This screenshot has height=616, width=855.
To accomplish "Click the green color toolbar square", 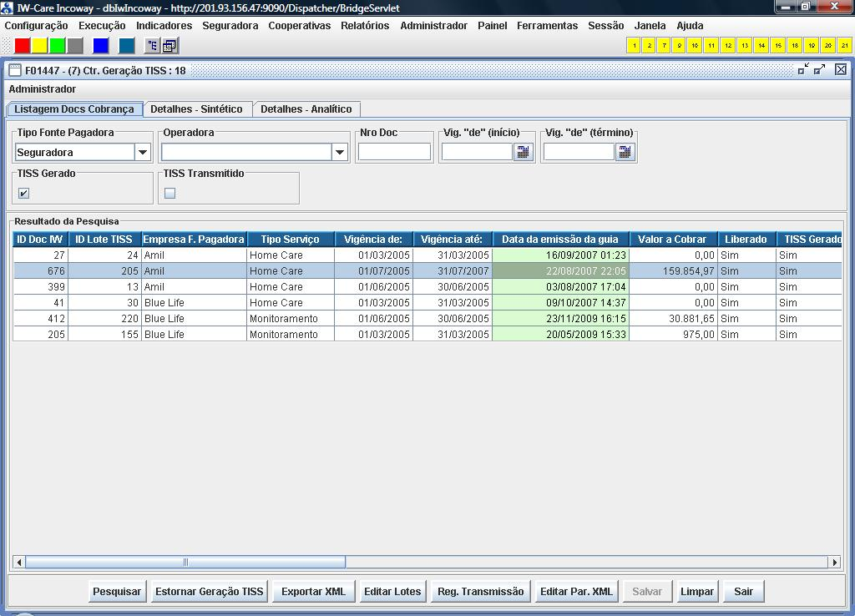I will pos(58,46).
